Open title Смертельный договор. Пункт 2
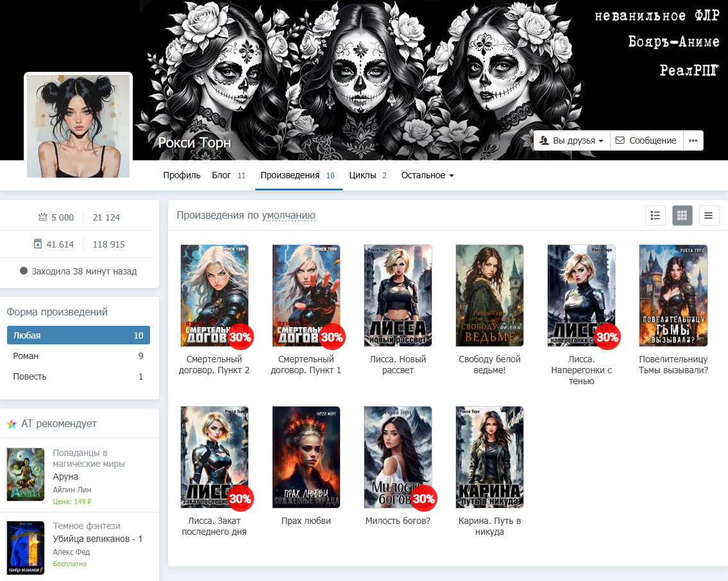The height and width of the screenshot is (581, 728). coord(214,365)
